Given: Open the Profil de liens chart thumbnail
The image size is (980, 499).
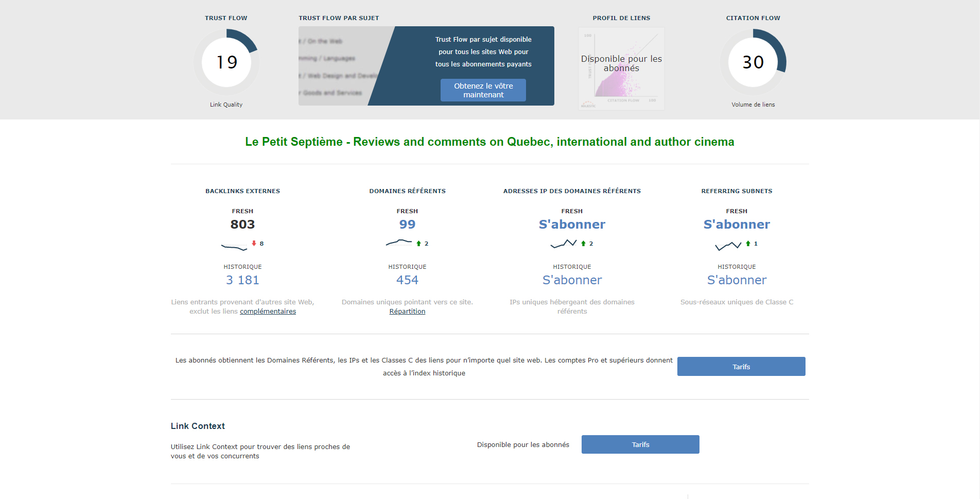Looking at the screenshot, I should click(x=621, y=68).
